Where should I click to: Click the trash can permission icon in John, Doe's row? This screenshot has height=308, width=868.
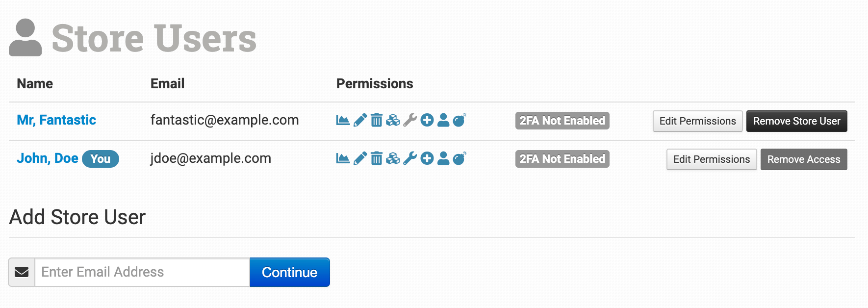coord(377,158)
